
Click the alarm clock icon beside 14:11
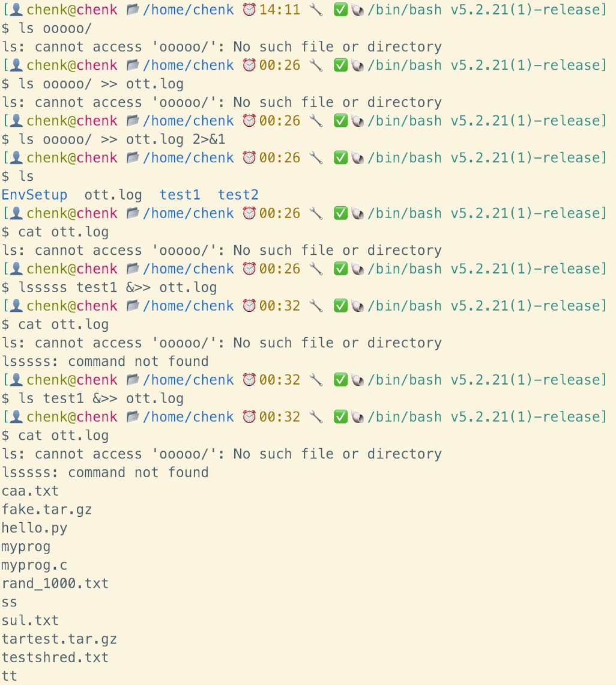point(249,10)
